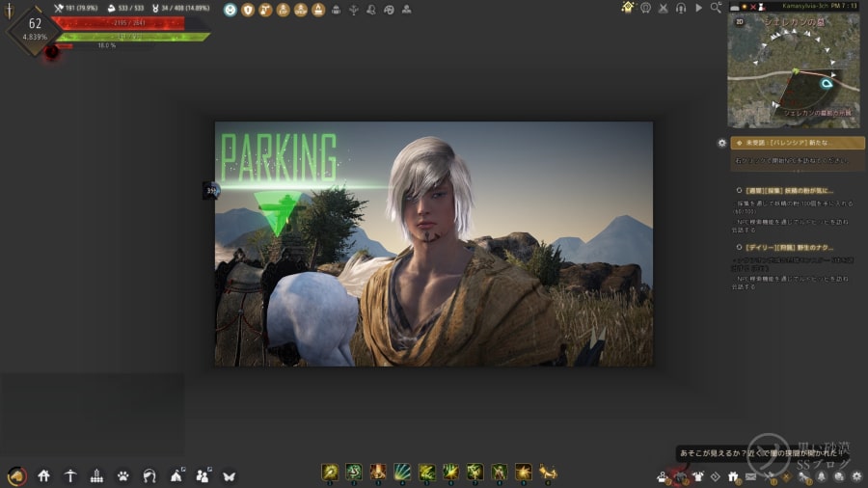Click the yellow dog icon in hotbar
This screenshot has height=488, width=868.
point(548,472)
